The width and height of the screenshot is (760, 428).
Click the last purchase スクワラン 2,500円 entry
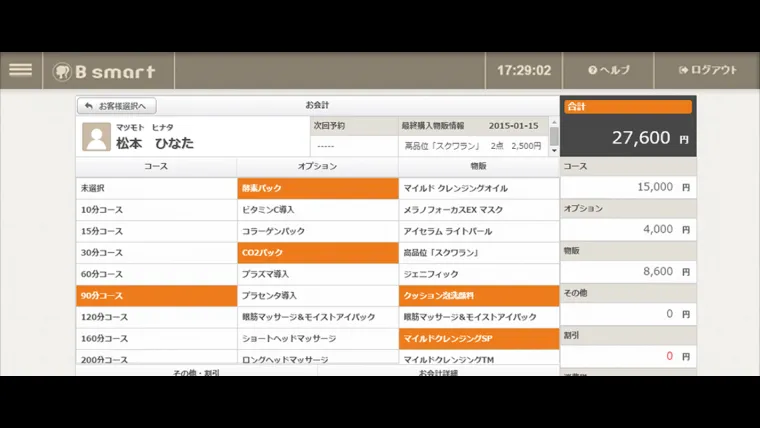point(473,146)
